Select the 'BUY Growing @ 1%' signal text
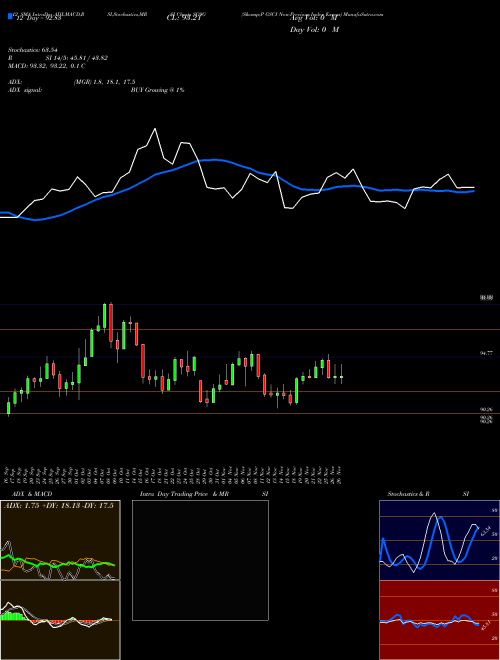This screenshot has width=500, height=660. click(157, 90)
